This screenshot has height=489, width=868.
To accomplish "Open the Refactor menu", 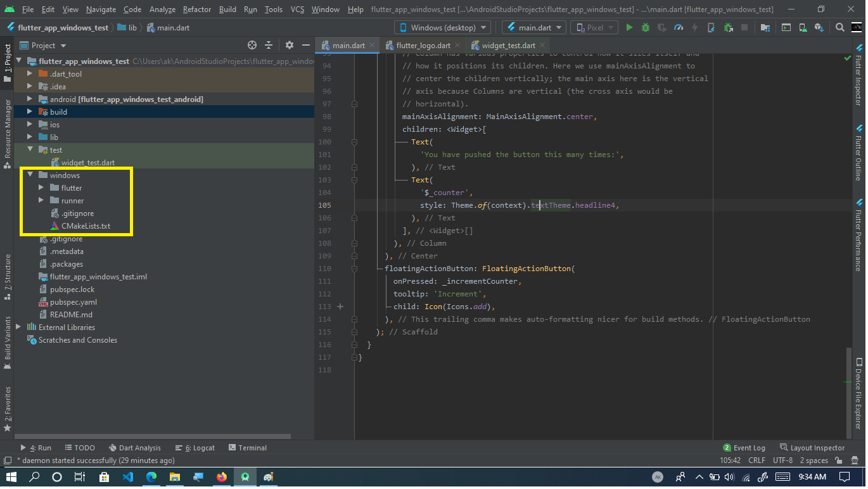I will pyautogui.click(x=196, y=9).
